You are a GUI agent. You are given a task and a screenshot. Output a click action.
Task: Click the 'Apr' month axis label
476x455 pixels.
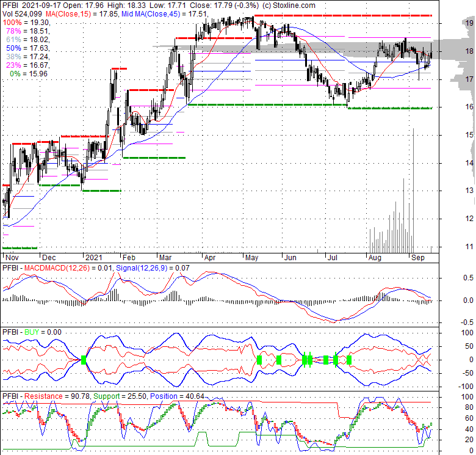click(x=210, y=258)
